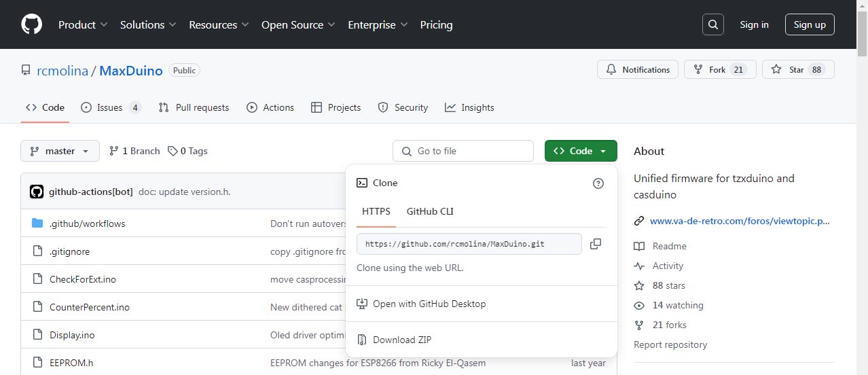
Task: Open 'EEPROM changes for ESP8266' commit message
Action: (378, 363)
